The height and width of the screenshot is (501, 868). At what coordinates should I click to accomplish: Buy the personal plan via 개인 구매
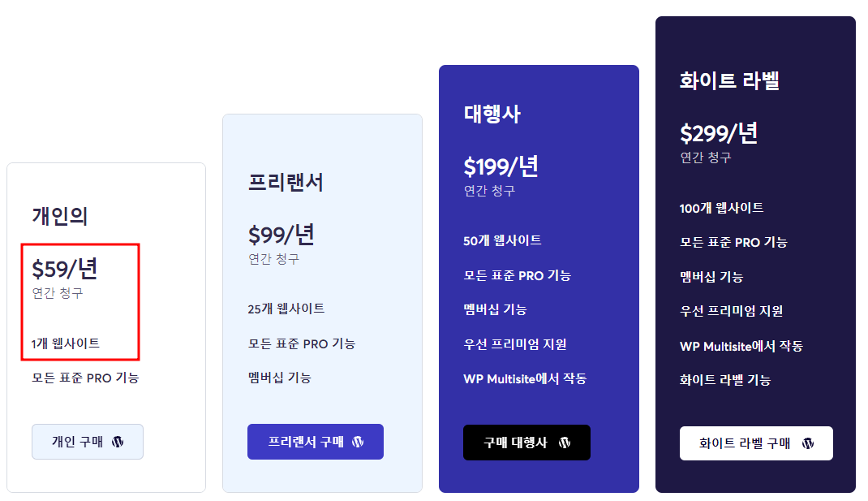point(88,442)
